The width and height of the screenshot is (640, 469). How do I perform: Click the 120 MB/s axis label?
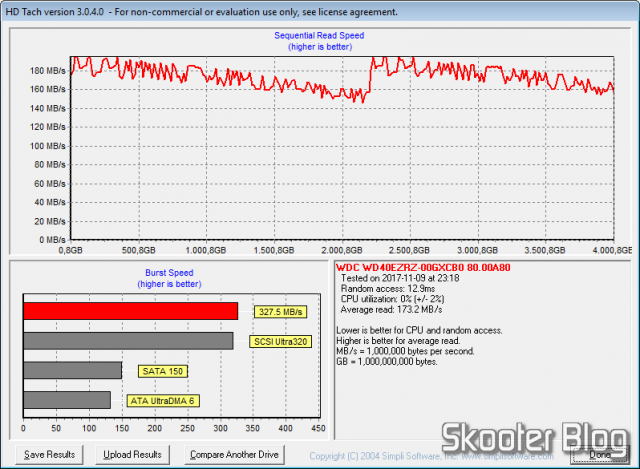click(47, 127)
